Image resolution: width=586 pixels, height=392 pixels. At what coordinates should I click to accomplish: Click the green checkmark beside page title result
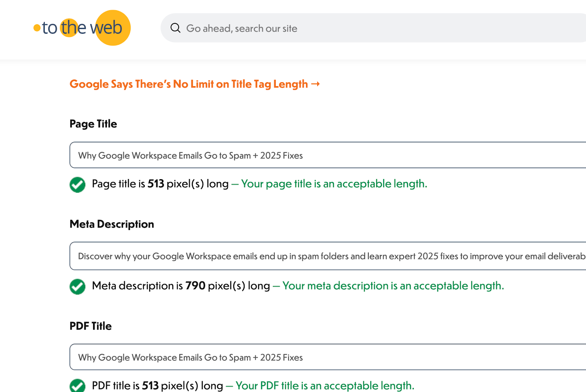77,185
